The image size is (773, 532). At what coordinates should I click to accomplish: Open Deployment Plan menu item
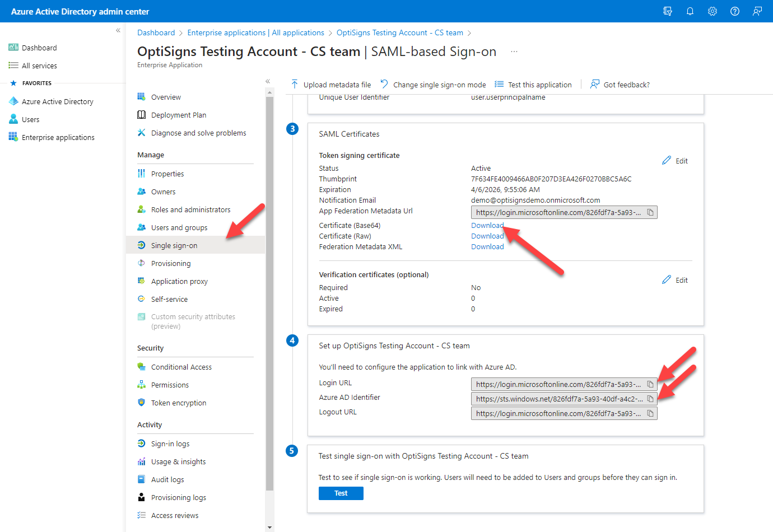(x=179, y=115)
